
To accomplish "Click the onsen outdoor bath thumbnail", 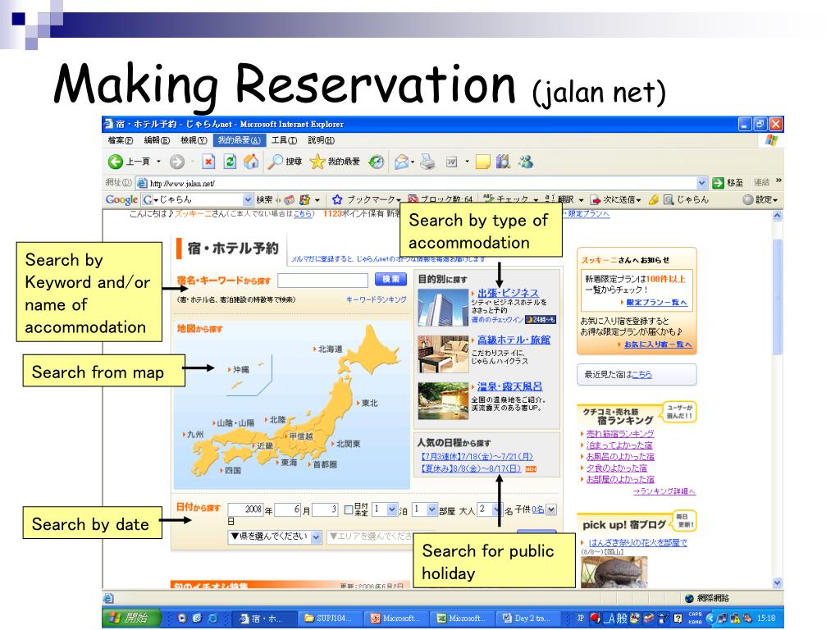I will pyautogui.click(x=443, y=400).
